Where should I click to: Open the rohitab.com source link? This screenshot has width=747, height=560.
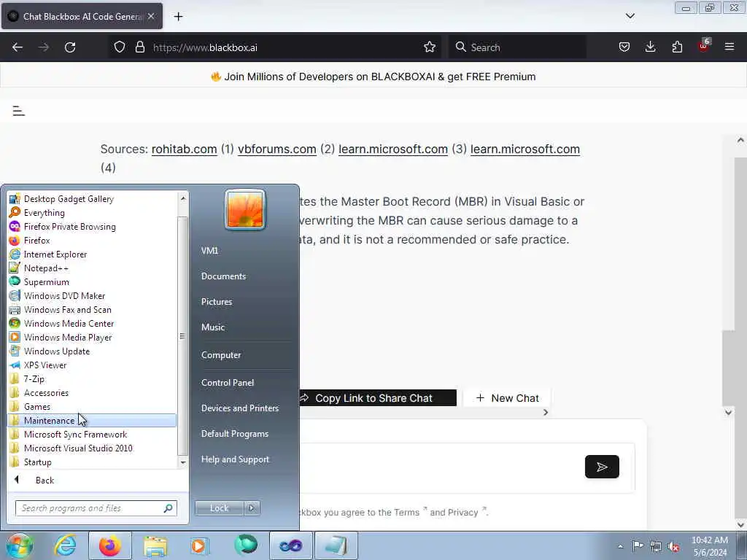click(185, 149)
